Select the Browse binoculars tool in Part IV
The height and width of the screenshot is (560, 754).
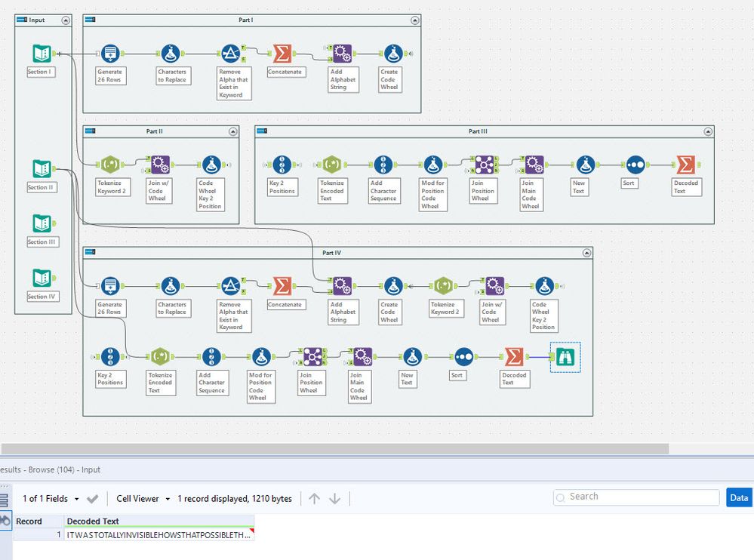(565, 357)
